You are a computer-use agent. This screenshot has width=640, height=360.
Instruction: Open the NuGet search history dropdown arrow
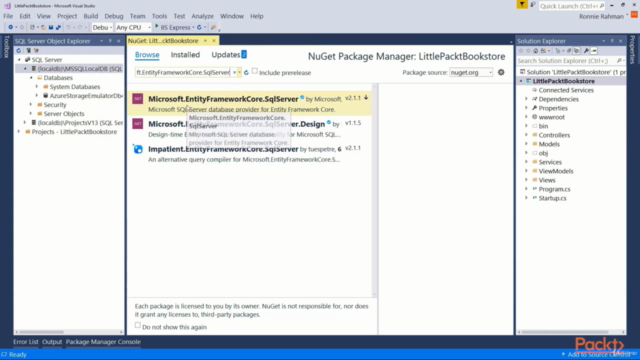click(x=240, y=72)
